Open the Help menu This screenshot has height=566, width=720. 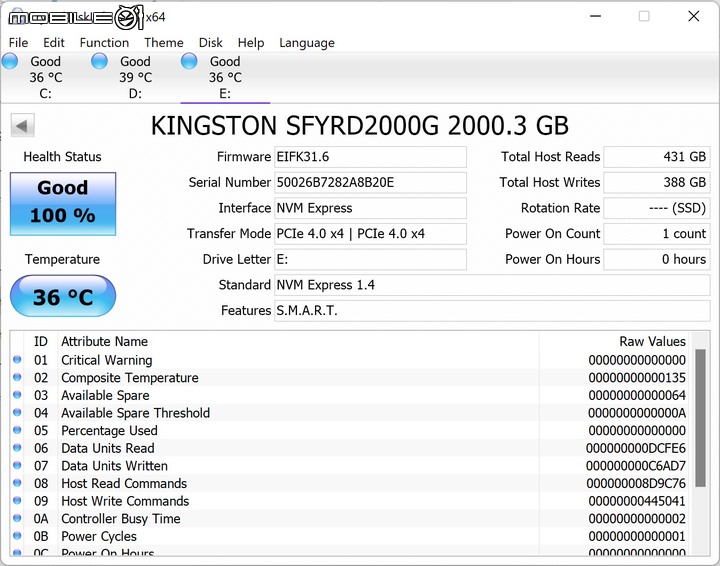coord(251,43)
